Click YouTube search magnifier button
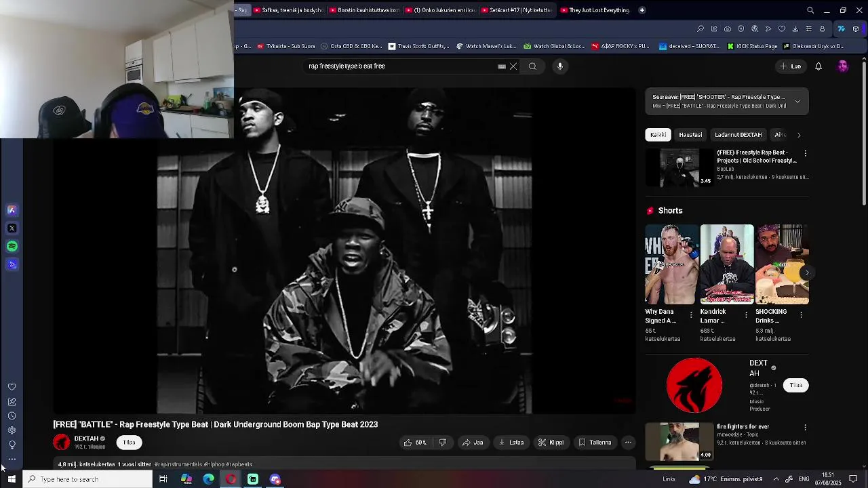 point(532,66)
